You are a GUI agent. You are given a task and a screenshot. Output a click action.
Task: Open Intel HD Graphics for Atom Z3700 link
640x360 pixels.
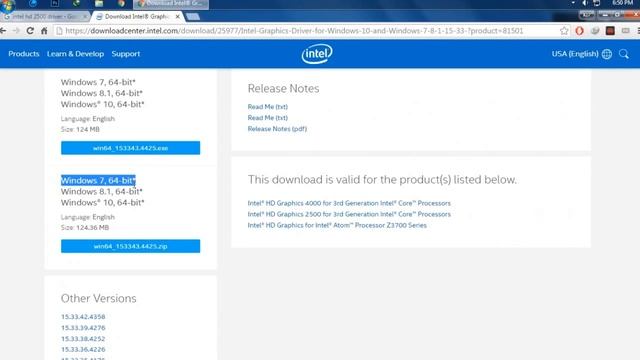337,225
